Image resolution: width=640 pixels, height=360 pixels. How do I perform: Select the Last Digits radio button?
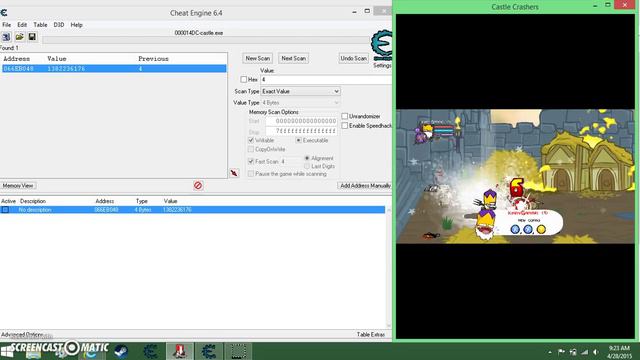[x=307, y=167]
